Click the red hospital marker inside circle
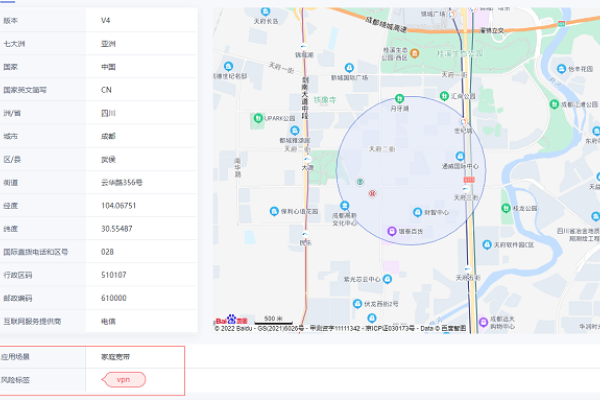 click(x=372, y=193)
